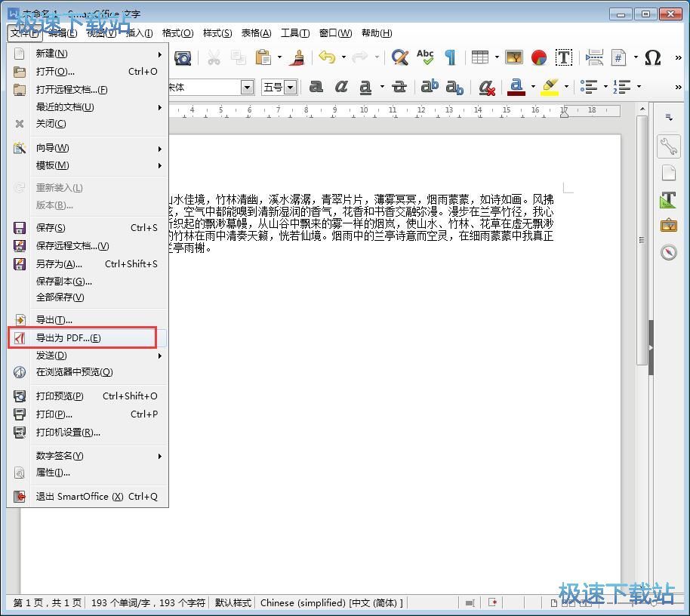Toggle subscript formatting
Screen dimensions: 690x616
454,87
